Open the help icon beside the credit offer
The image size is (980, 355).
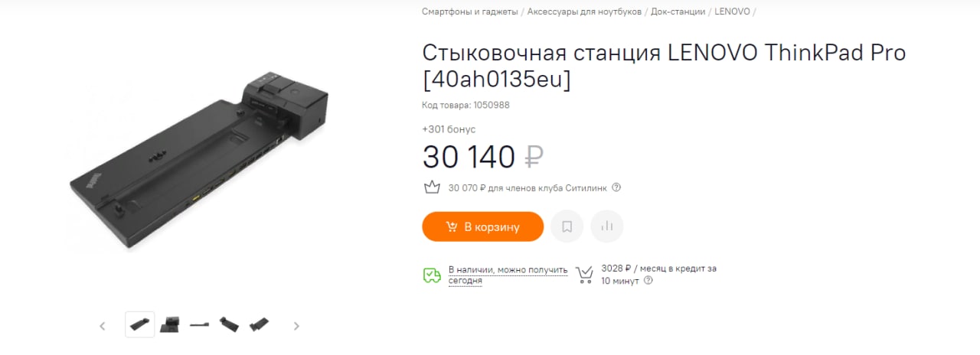point(648,280)
